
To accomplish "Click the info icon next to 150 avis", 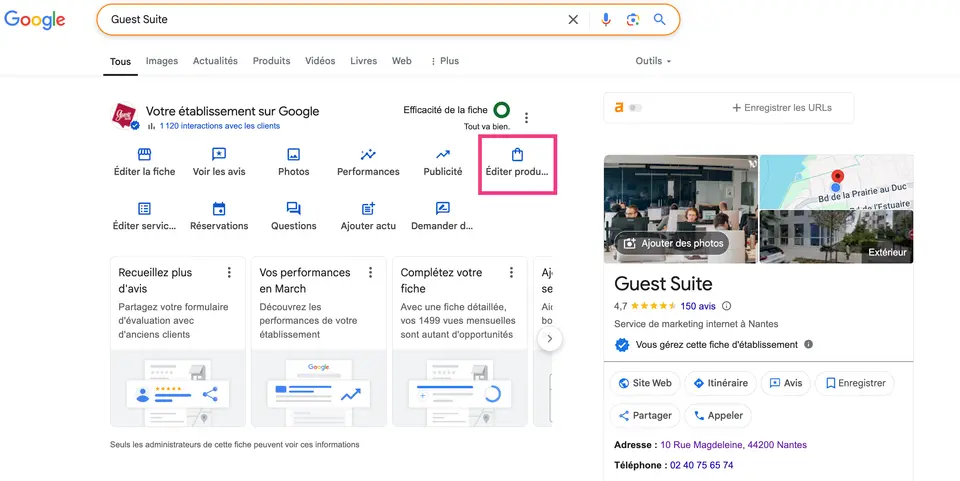I will pos(727,306).
